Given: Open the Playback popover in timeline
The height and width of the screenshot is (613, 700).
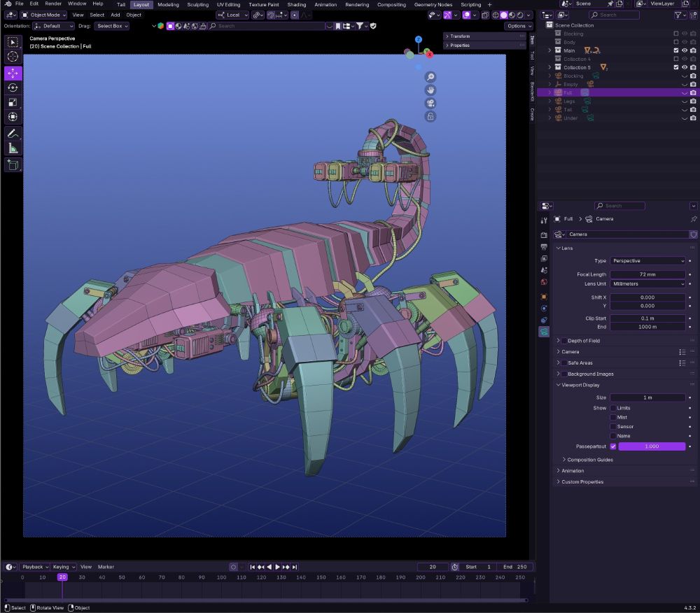Looking at the screenshot, I should (x=34, y=567).
